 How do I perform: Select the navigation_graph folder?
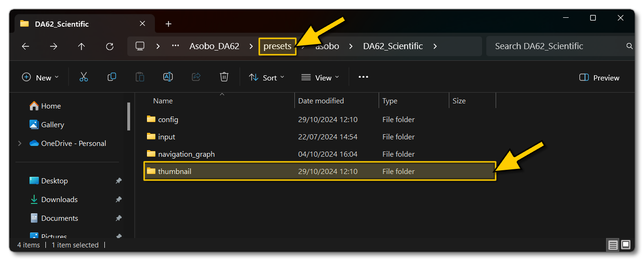(319, 154)
